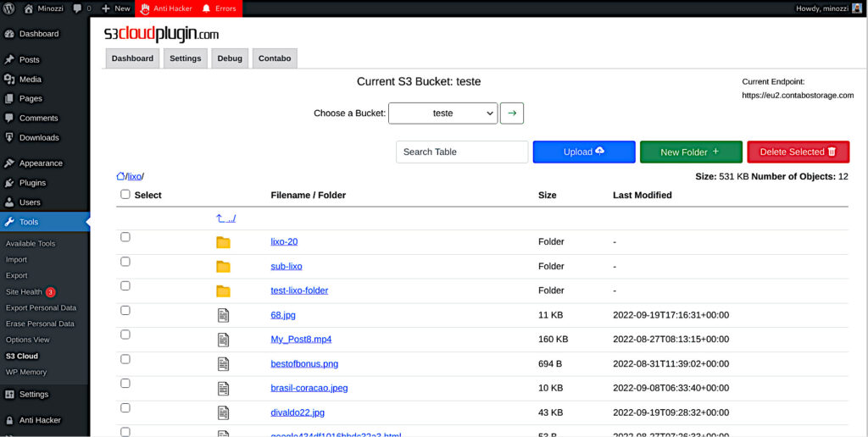868x437 pixels.
Task: Switch to the plugin Dashboard tab
Action: click(132, 58)
